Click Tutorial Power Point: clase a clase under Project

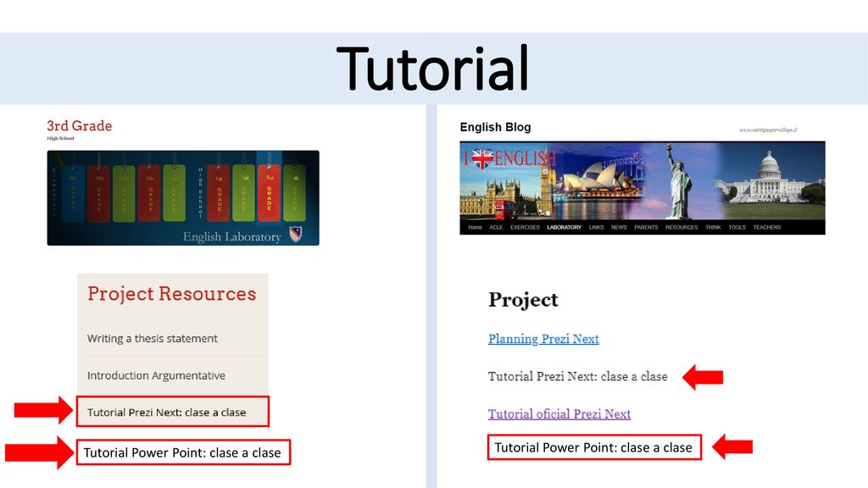pos(594,447)
